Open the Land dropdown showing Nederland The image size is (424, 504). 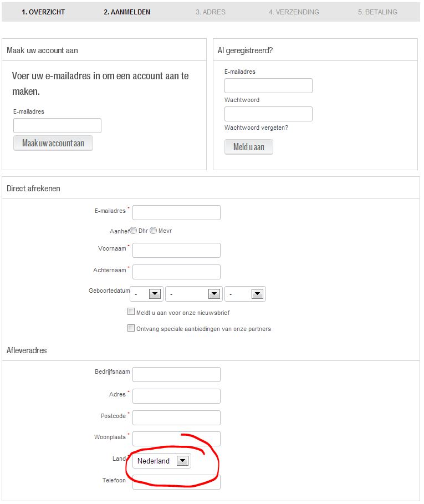162,461
